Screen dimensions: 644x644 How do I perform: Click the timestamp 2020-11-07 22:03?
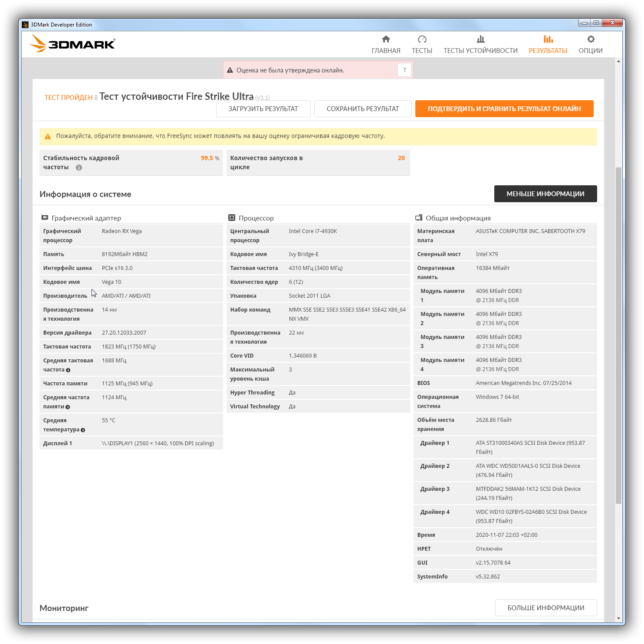tap(506, 535)
